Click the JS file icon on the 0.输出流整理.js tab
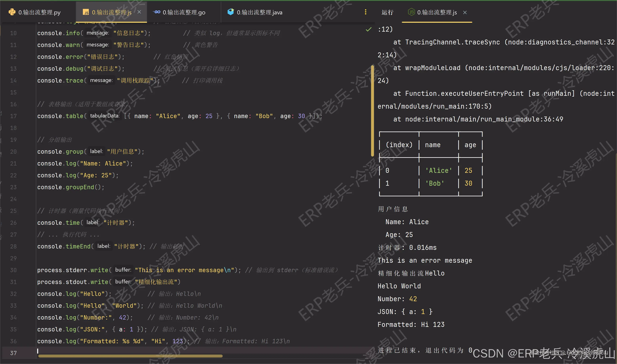This screenshot has width=617, height=364. click(86, 12)
